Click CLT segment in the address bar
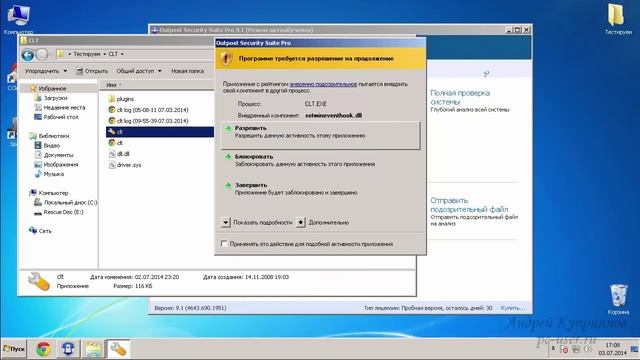The width and height of the screenshot is (640, 360). click(x=113, y=54)
